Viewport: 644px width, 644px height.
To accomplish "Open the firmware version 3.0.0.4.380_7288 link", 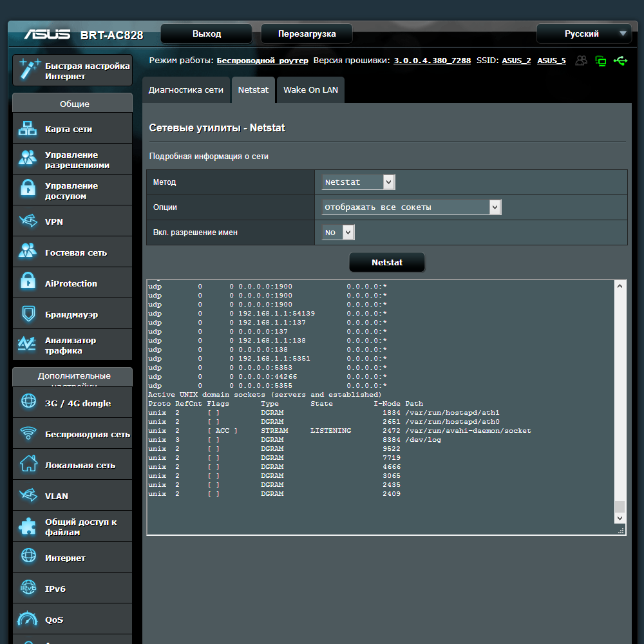I will pyautogui.click(x=432, y=61).
